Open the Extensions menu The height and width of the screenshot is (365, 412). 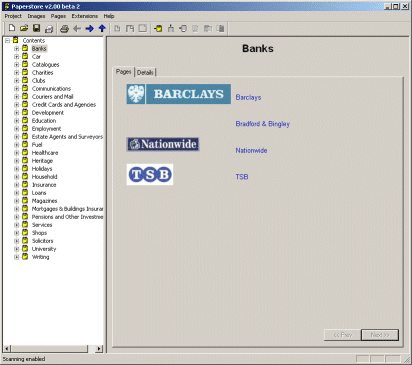pyautogui.click(x=85, y=16)
